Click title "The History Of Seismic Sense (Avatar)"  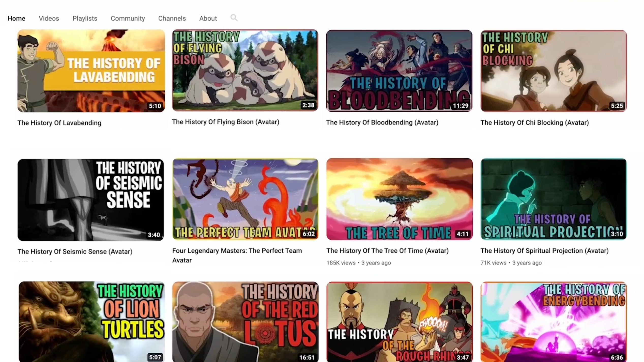(x=75, y=251)
